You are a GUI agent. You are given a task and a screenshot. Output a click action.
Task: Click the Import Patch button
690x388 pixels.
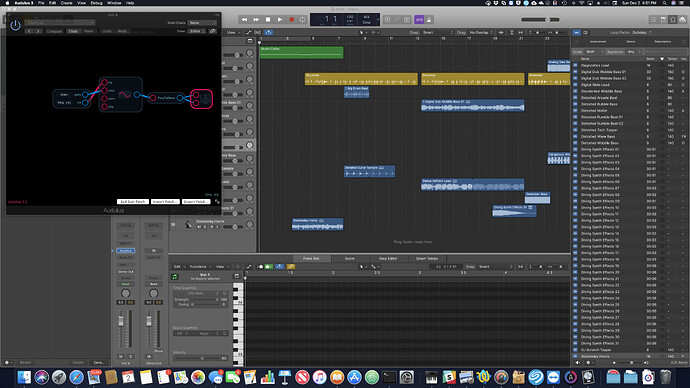[165, 201]
